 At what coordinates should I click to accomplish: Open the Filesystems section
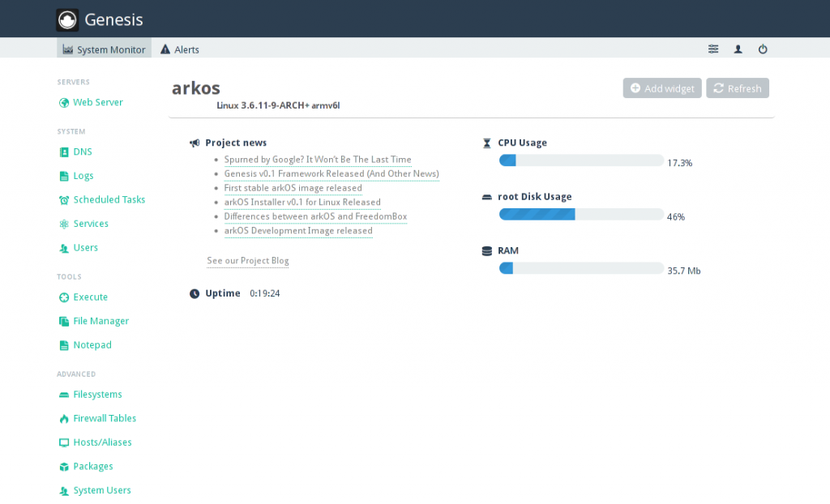click(96, 394)
